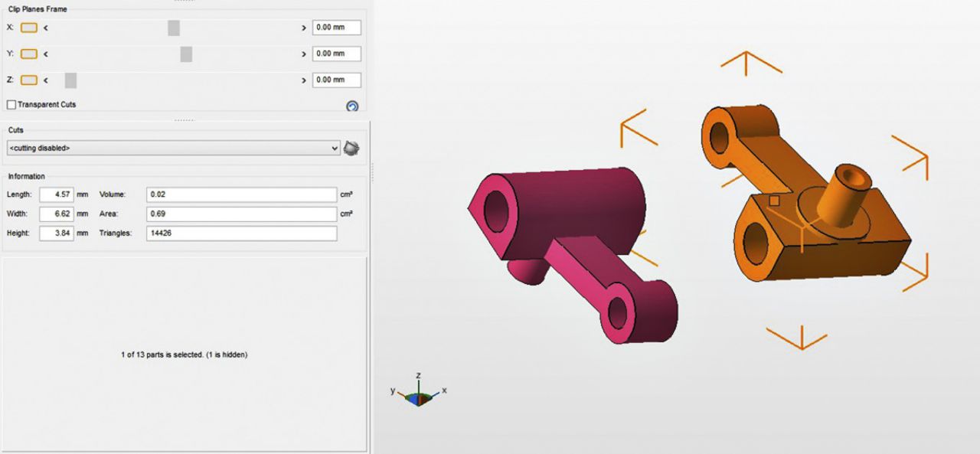Click the Z clip plane slider handle

point(70,80)
